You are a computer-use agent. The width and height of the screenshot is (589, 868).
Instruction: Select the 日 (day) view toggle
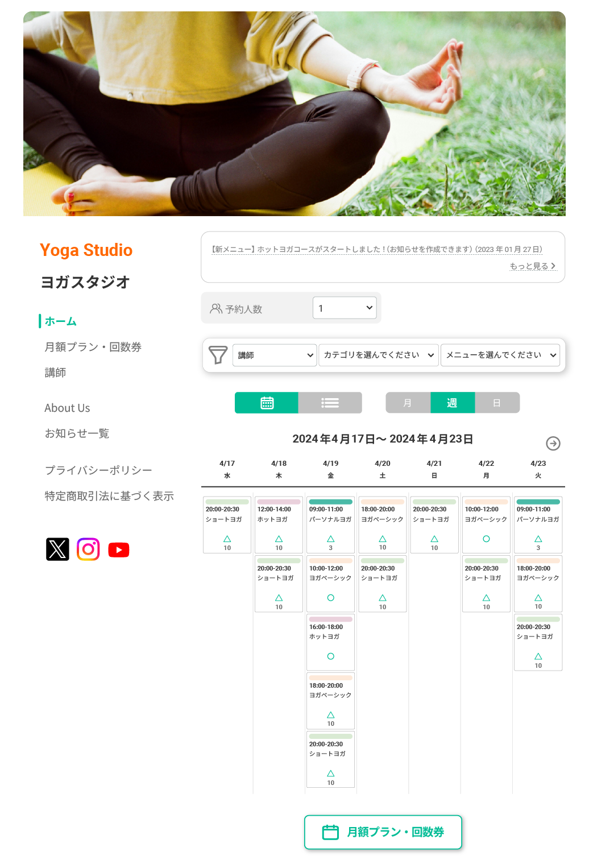[497, 403]
